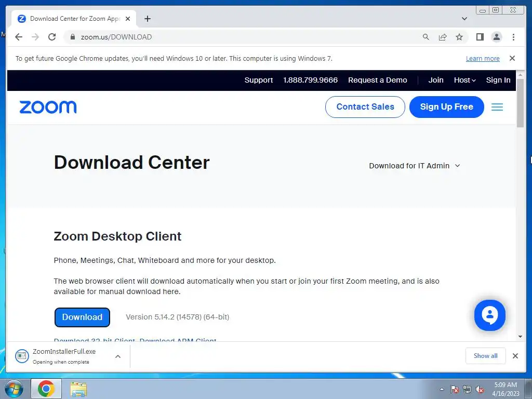Open the hamburger navigation menu

coord(497,107)
